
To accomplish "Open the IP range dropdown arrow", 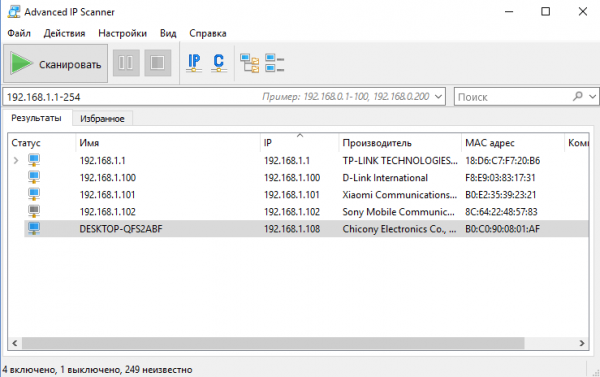I will pos(439,96).
